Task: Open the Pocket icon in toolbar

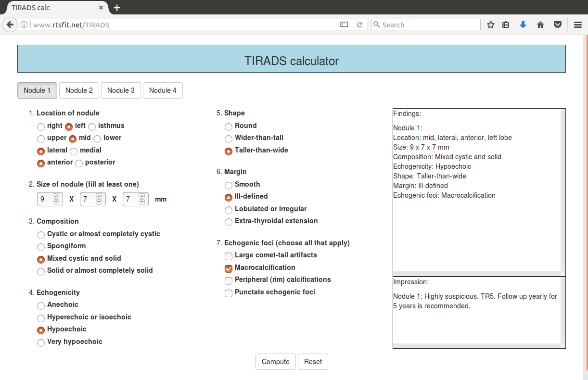Action: click(558, 25)
